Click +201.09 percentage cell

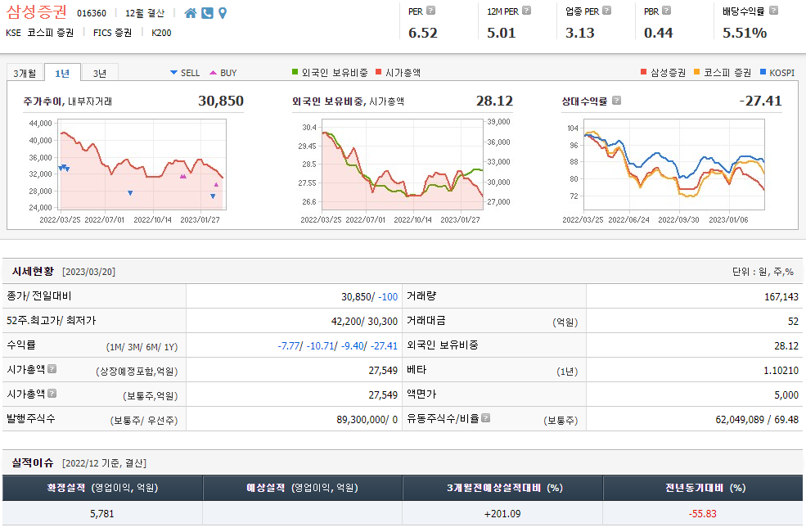coord(502,513)
